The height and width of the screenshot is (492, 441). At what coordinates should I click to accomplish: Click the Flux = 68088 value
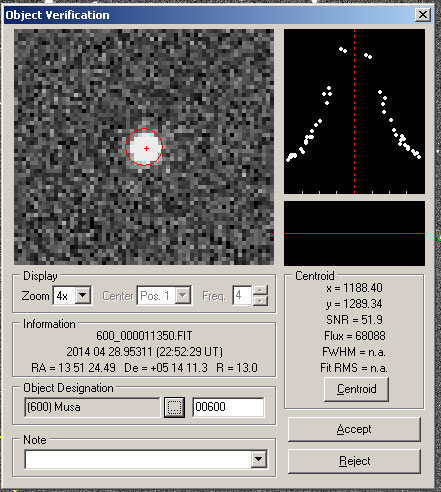point(355,336)
